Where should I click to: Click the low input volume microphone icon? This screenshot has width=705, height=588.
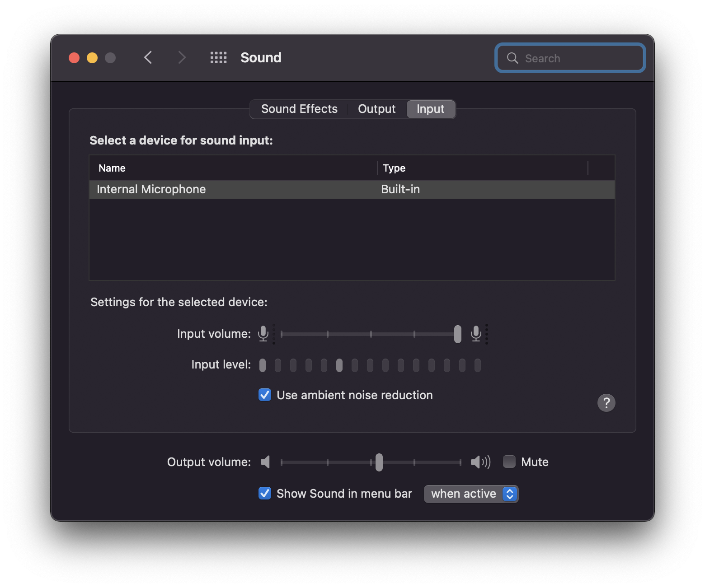tap(263, 334)
